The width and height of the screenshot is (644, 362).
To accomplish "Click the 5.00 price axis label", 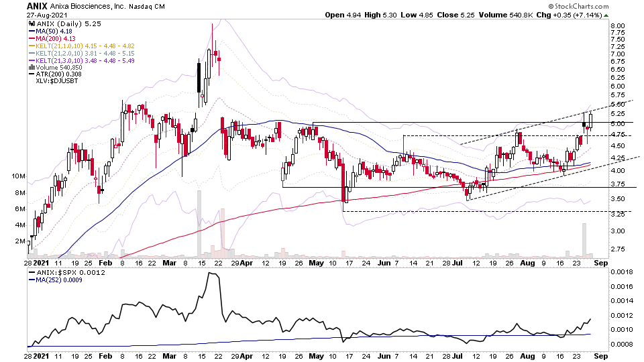I will tap(618, 123).
